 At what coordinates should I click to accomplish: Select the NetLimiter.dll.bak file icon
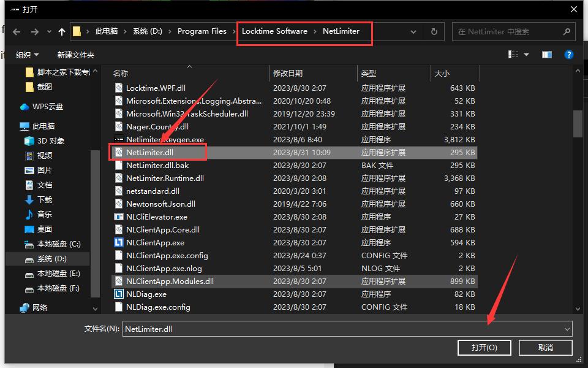click(x=118, y=165)
